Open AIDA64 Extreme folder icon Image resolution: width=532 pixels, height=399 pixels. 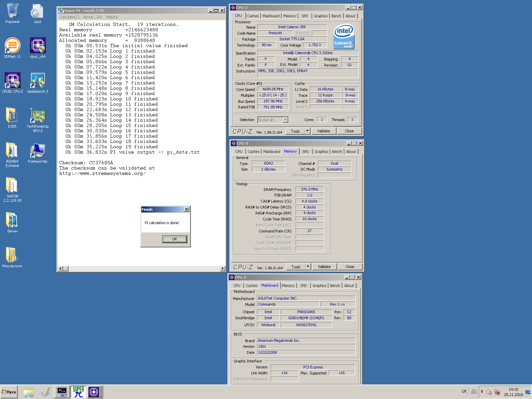point(12,155)
